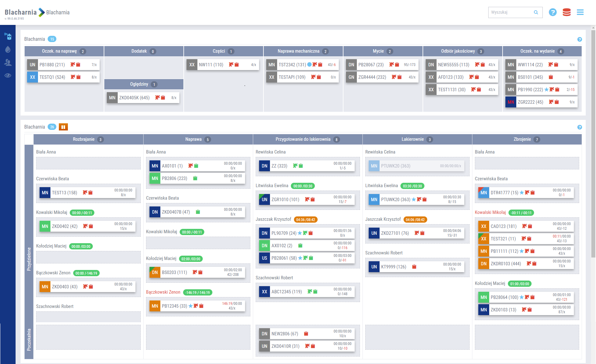Click the Blacharnia breadcrumb link in header
Screen dimensions: 596x364
pos(58,12)
